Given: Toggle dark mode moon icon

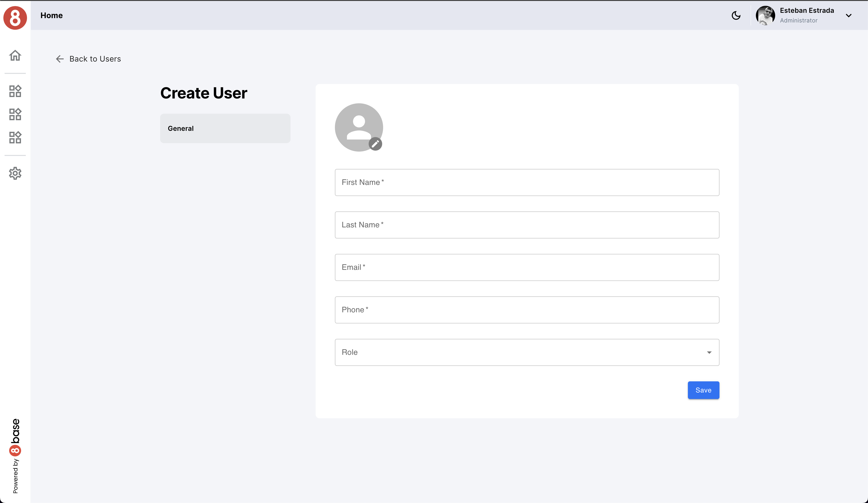Looking at the screenshot, I should tap(736, 15).
